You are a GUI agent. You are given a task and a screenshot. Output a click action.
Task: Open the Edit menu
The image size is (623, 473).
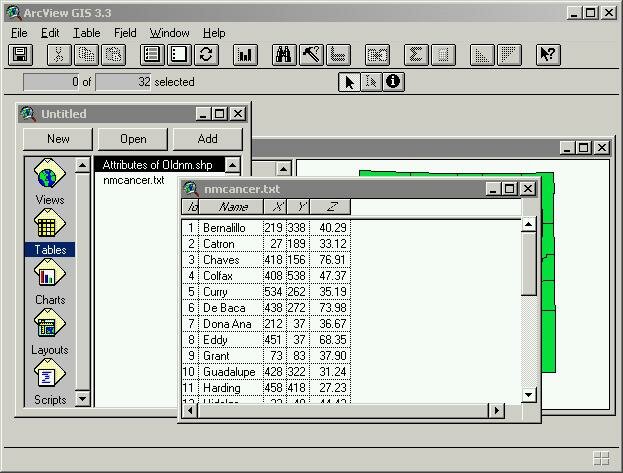pos(50,33)
